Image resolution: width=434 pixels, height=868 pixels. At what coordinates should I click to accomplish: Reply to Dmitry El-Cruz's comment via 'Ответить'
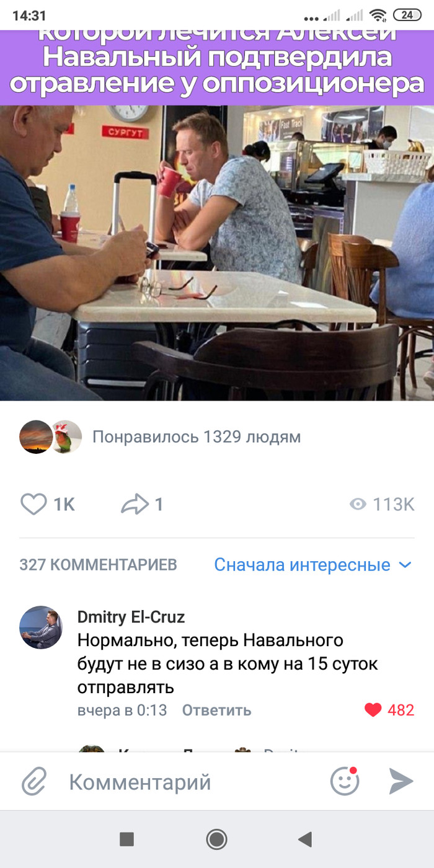[x=216, y=710]
